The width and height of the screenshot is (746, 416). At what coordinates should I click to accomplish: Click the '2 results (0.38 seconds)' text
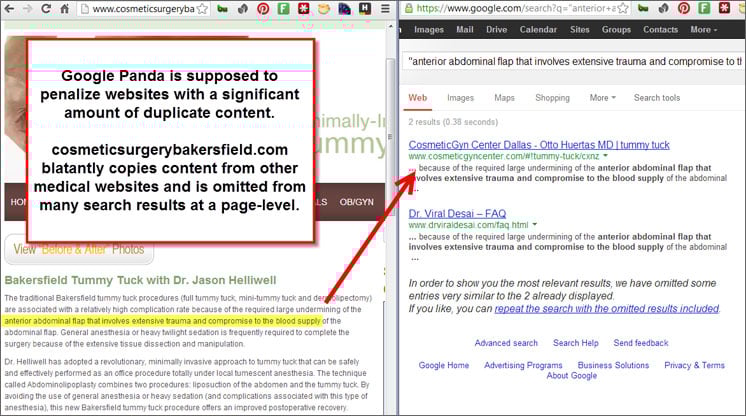point(453,122)
